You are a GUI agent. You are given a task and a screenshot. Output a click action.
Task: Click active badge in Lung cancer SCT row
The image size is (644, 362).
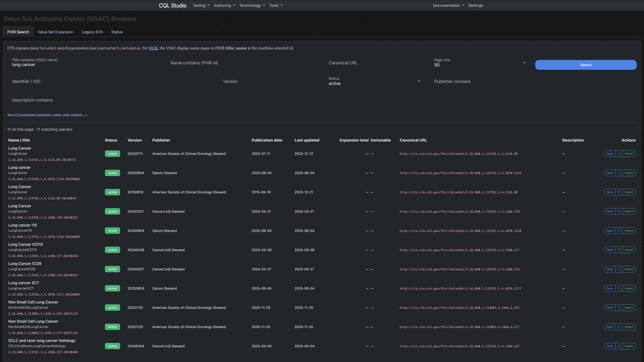pos(112,288)
